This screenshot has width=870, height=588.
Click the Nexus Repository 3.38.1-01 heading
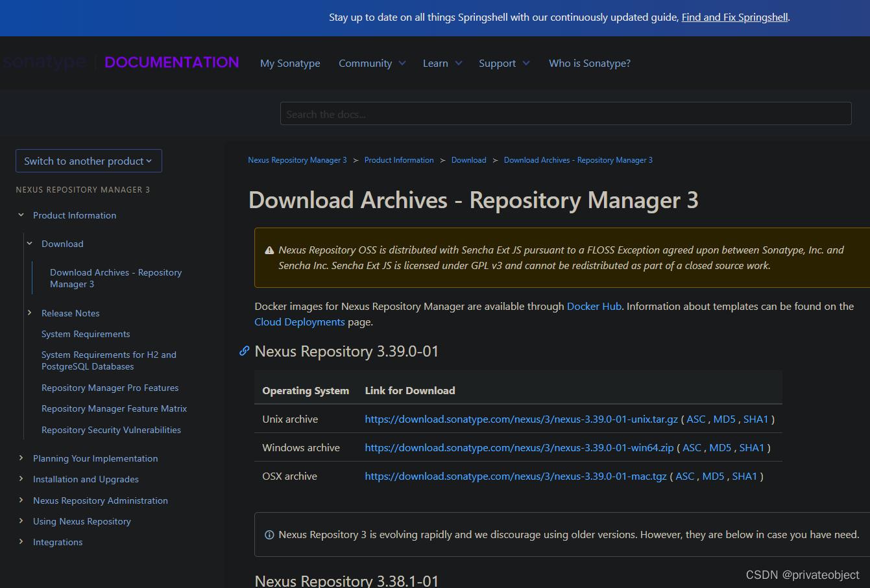tap(346, 580)
